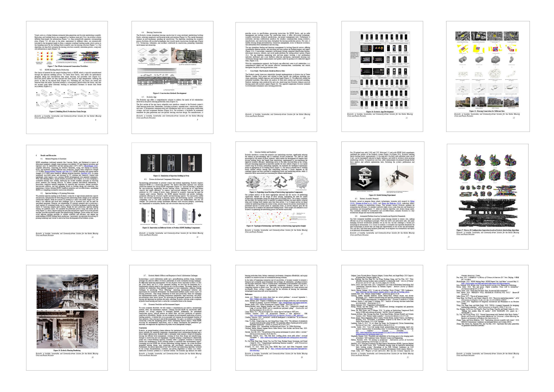Click the PlasticRanger 2023 citation link
The image size is (554, 392).
[x=91, y=166]
